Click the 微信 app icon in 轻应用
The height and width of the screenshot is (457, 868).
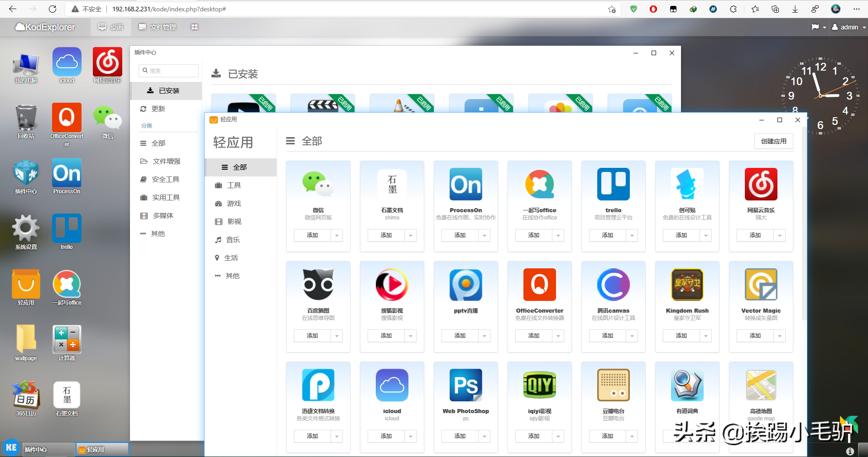point(318,184)
